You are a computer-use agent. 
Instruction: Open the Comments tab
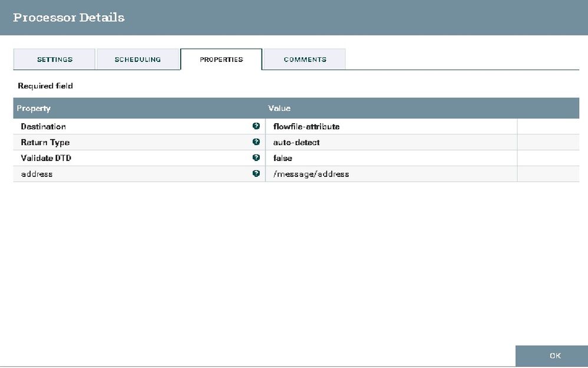(x=305, y=60)
